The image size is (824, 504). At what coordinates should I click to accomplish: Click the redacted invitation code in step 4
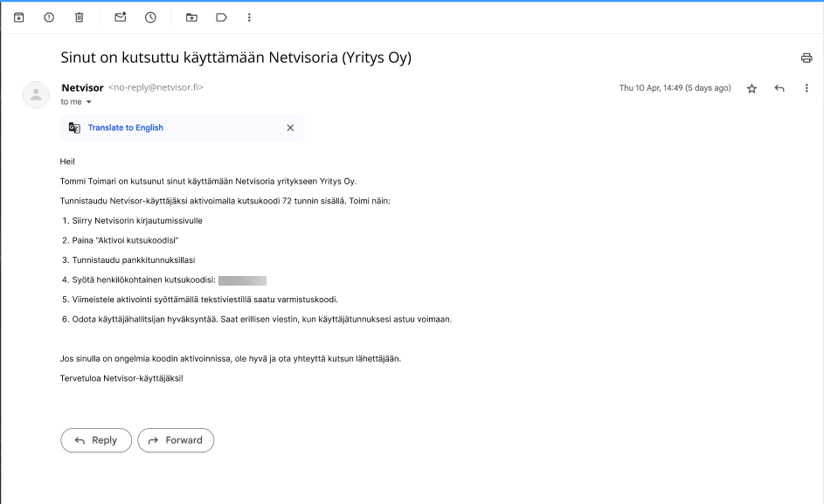(x=242, y=280)
